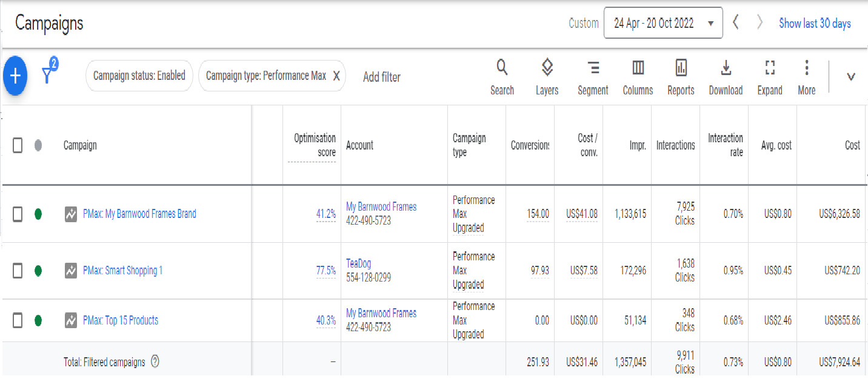Image resolution: width=868 pixels, height=379 pixels.
Task: Expand the table to full view
Action: click(x=770, y=77)
